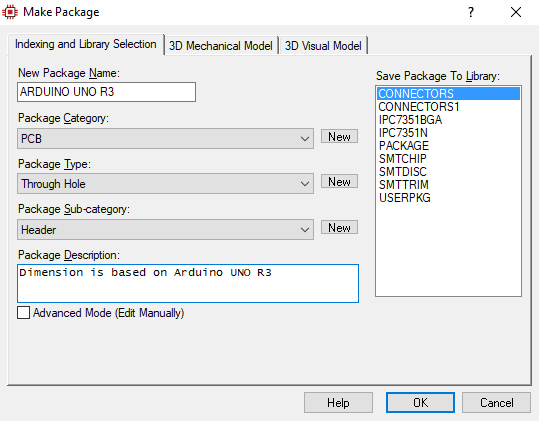The height and width of the screenshot is (421, 539).
Task: Click the New Package Name field
Action: pyautogui.click(x=107, y=92)
